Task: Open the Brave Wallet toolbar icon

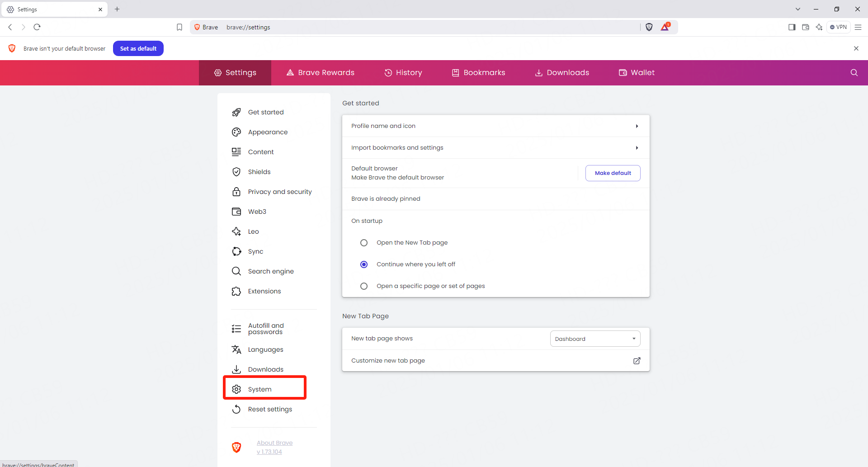Action: [x=805, y=27]
